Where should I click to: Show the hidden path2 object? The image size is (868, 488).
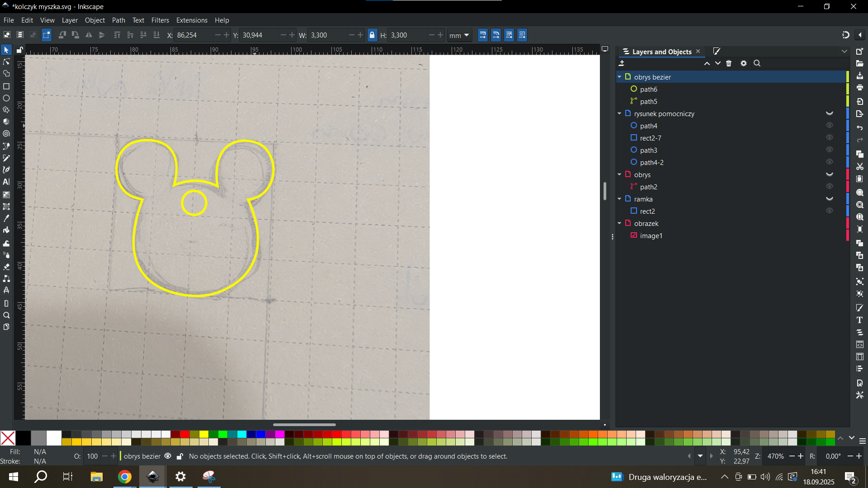830,187
